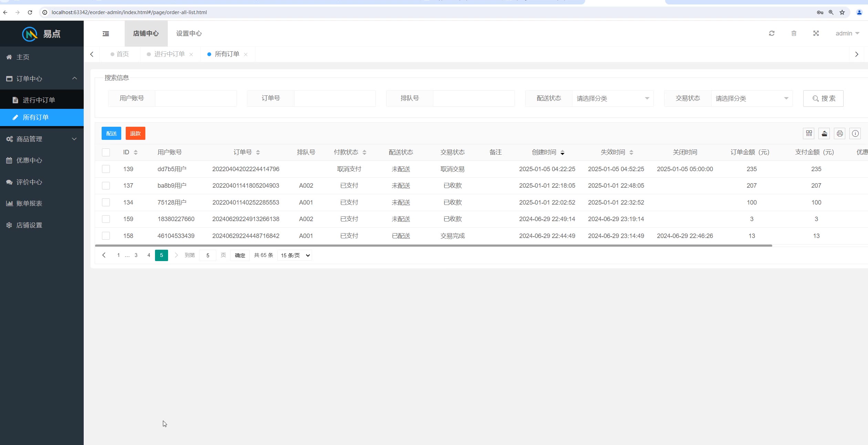Check the select-all header checkbox

[x=106, y=152]
